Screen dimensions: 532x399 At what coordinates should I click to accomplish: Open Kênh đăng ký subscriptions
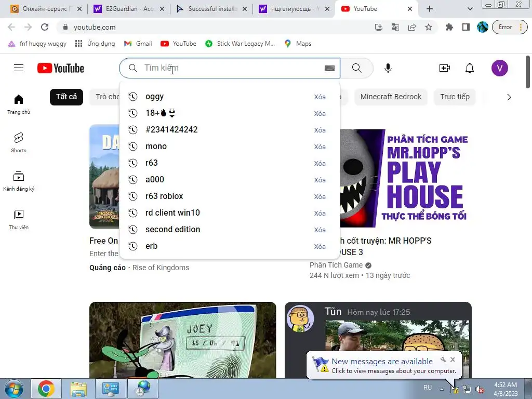click(x=19, y=181)
